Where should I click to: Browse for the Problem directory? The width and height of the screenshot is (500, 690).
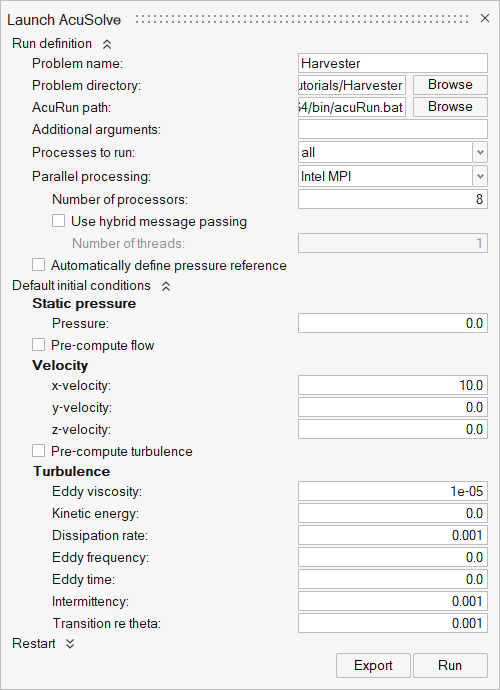[450, 85]
